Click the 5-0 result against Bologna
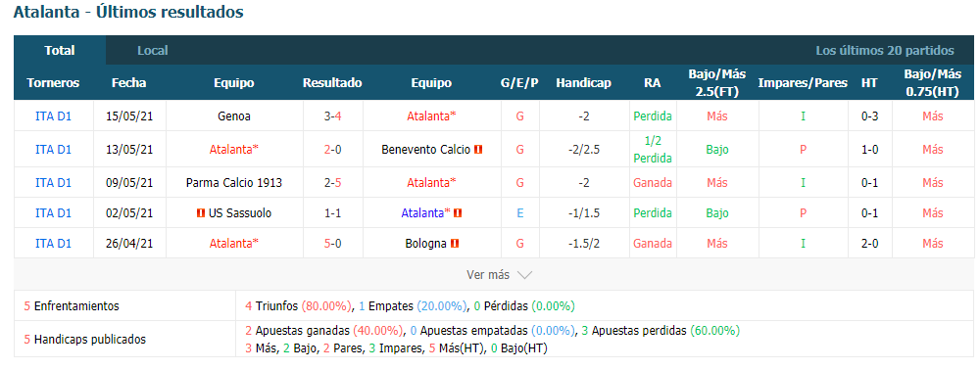 click(x=332, y=244)
